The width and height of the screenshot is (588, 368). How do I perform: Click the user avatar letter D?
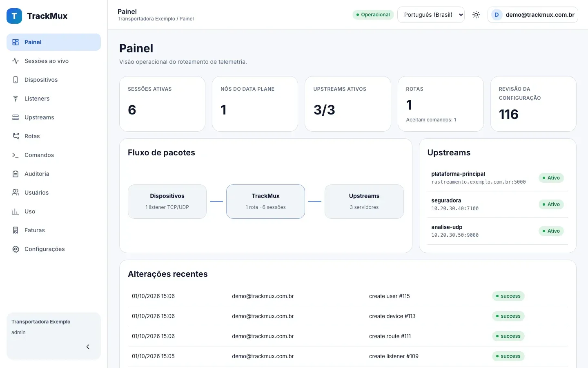pyautogui.click(x=497, y=15)
